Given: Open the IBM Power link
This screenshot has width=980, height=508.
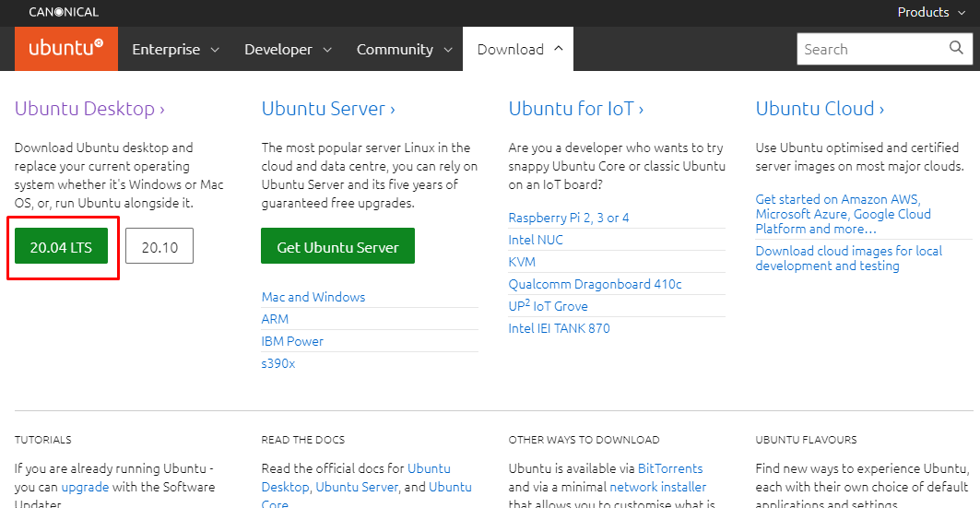Looking at the screenshot, I should point(292,341).
